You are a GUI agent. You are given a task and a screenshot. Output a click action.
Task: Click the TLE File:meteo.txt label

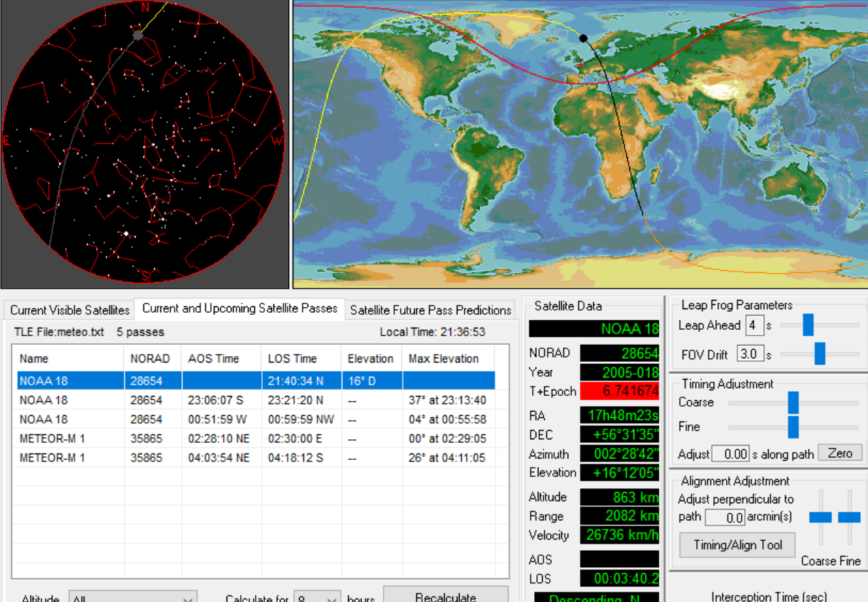click(x=59, y=332)
